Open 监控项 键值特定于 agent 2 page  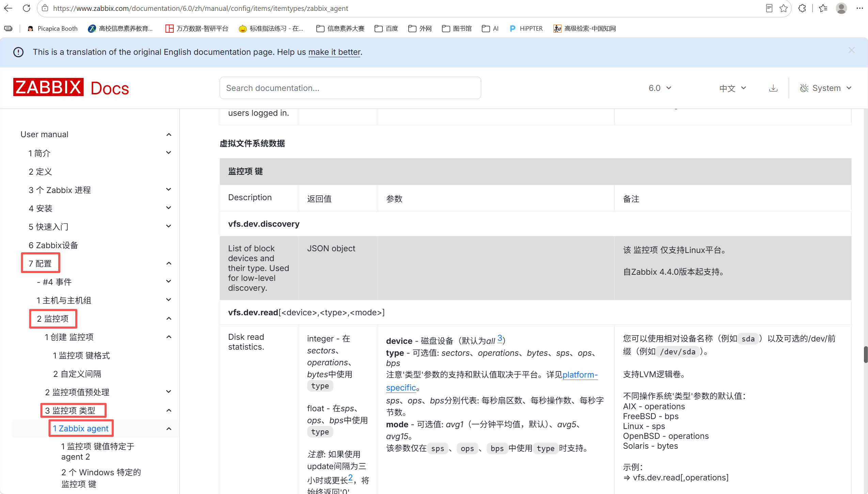coord(98,451)
